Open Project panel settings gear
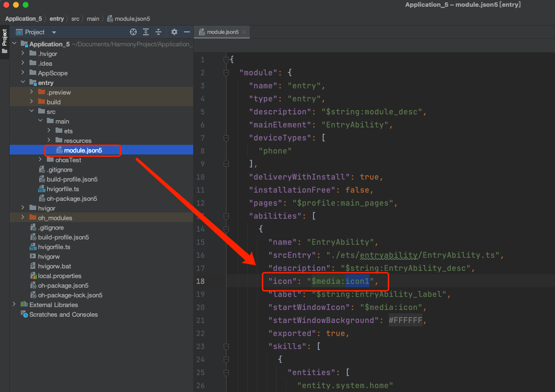Image resolution: width=555 pixels, height=392 pixels. (174, 32)
